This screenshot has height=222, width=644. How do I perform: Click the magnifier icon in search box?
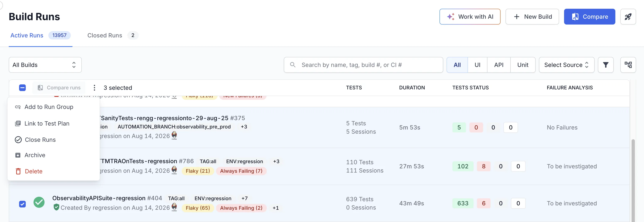[x=293, y=65]
